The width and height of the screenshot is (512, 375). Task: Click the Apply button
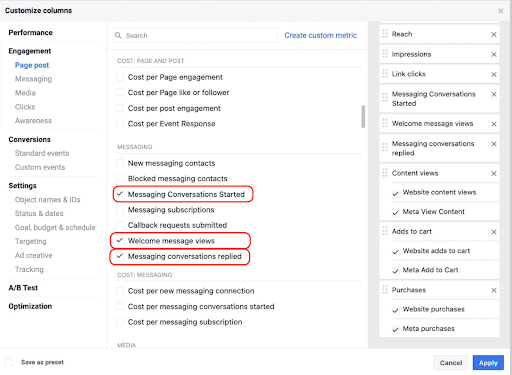pyautogui.click(x=488, y=363)
